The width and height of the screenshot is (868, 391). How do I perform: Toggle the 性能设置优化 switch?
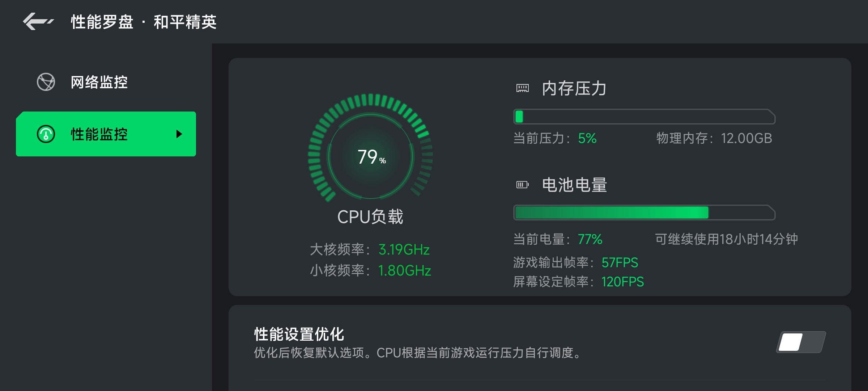[x=801, y=342]
